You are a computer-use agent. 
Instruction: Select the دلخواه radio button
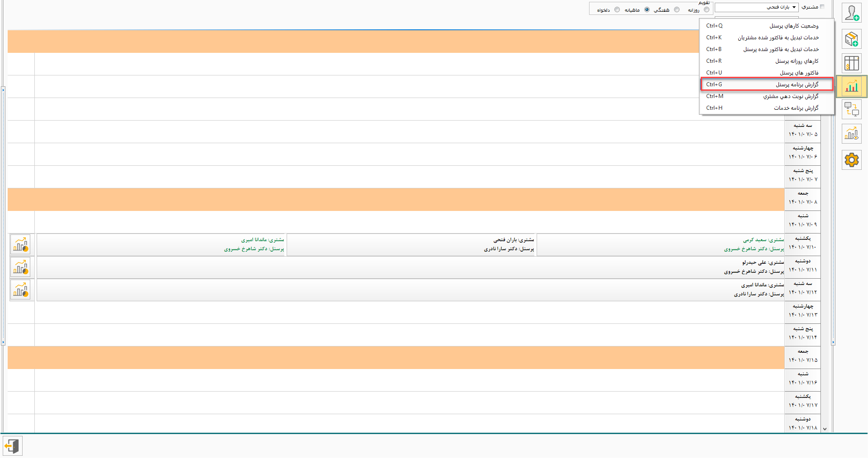617,9
